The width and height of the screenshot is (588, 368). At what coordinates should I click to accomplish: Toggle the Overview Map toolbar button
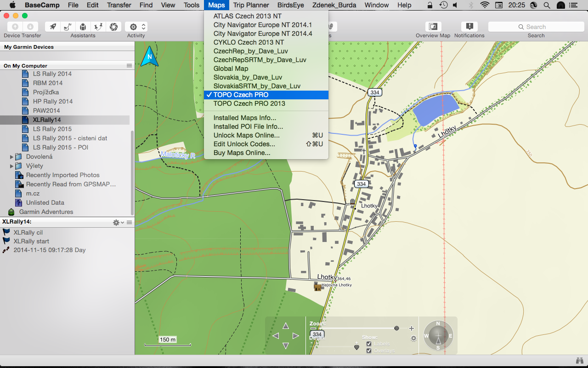[433, 27]
